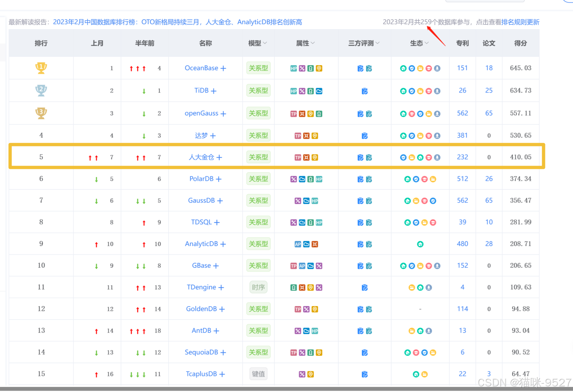Click the plus icon beside TDengine

(x=221, y=288)
